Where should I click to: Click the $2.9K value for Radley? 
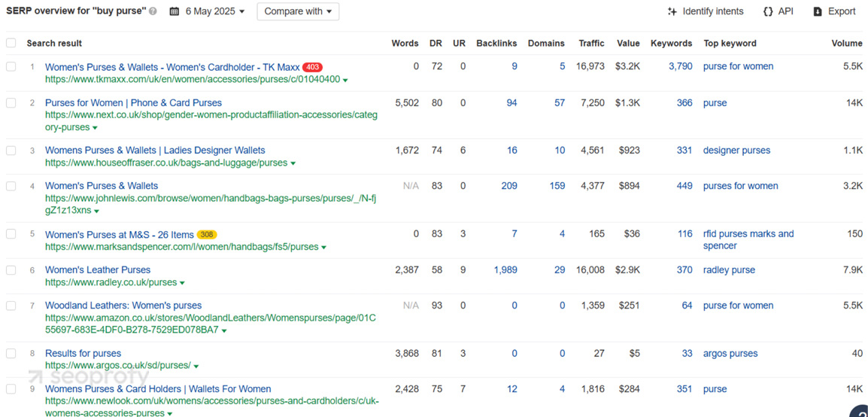[x=627, y=270]
